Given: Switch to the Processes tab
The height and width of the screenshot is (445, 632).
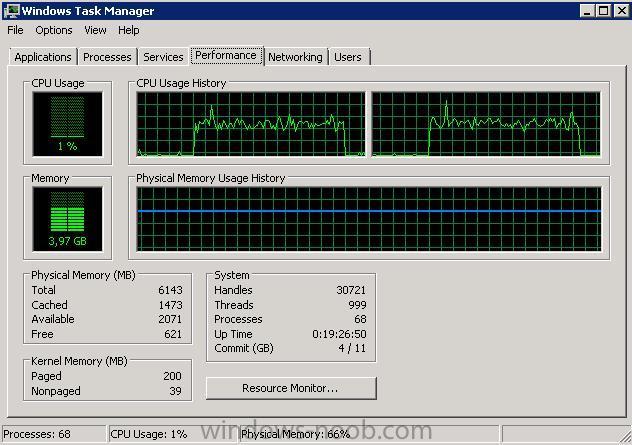Looking at the screenshot, I should point(107,57).
